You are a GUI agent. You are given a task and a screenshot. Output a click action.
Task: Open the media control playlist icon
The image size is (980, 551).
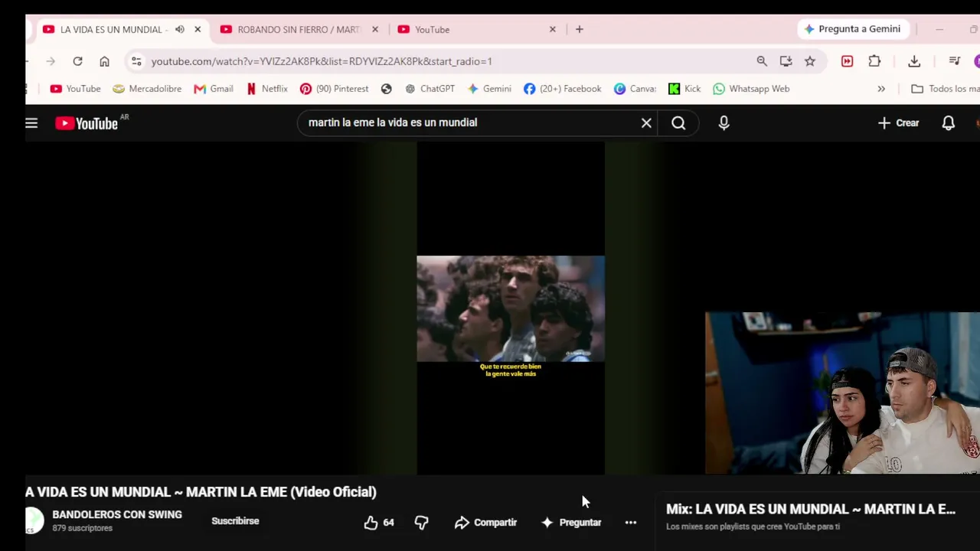tap(954, 61)
